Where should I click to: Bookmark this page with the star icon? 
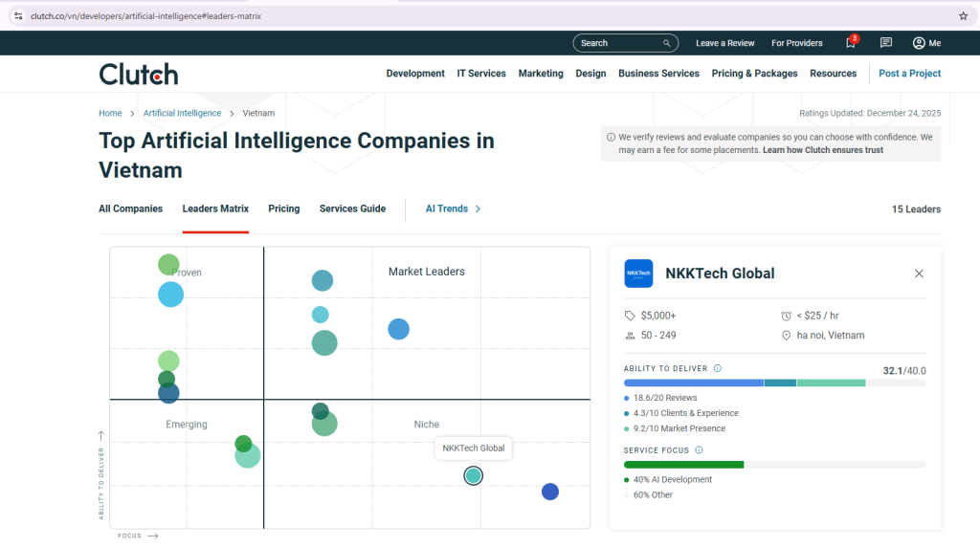[x=963, y=16]
